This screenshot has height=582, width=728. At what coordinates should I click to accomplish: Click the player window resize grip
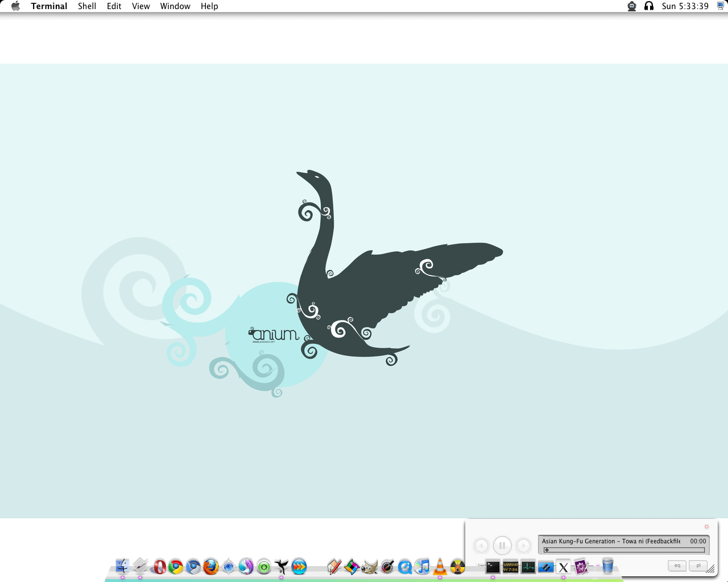coord(711,568)
